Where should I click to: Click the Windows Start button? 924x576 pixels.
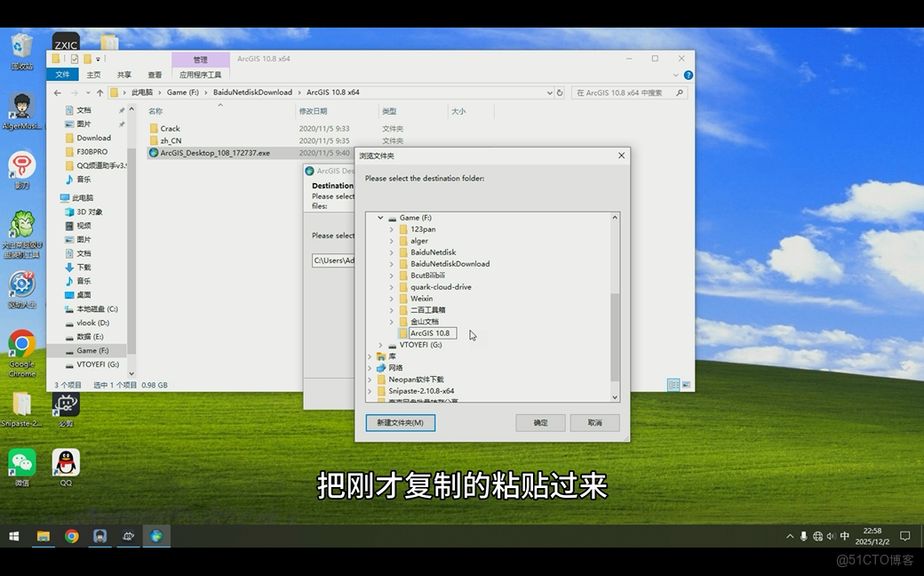click(13, 536)
